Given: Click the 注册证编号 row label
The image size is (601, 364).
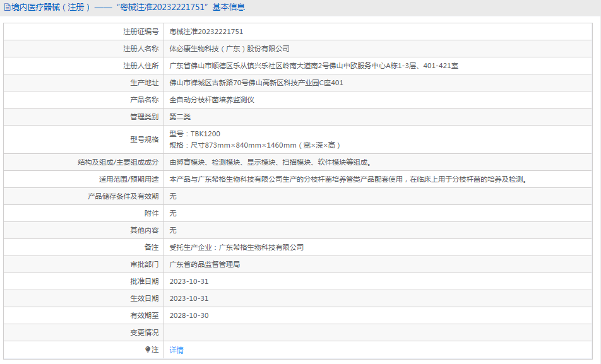Looking at the screenshot, I should pyautogui.click(x=141, y=32).
